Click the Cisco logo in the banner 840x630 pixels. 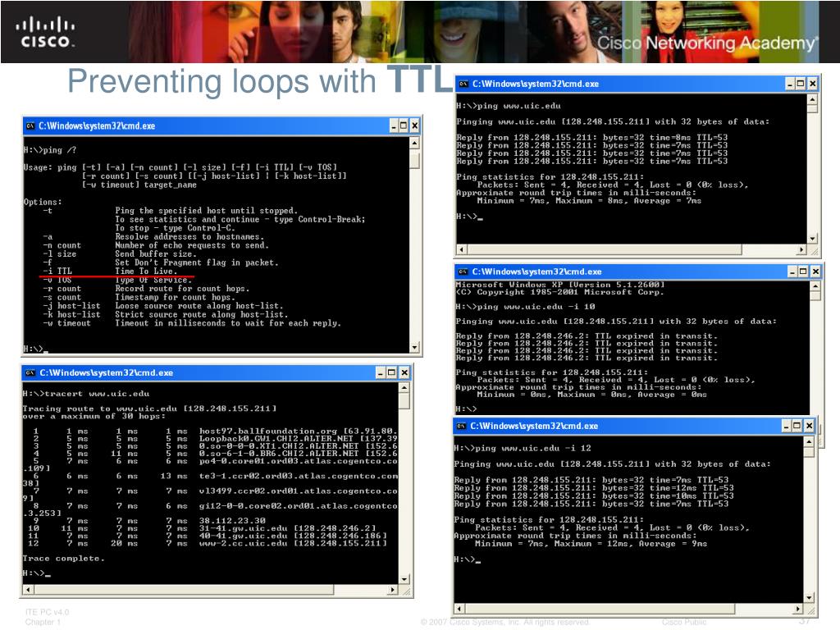pyautogui.click(x=45, y=33)
